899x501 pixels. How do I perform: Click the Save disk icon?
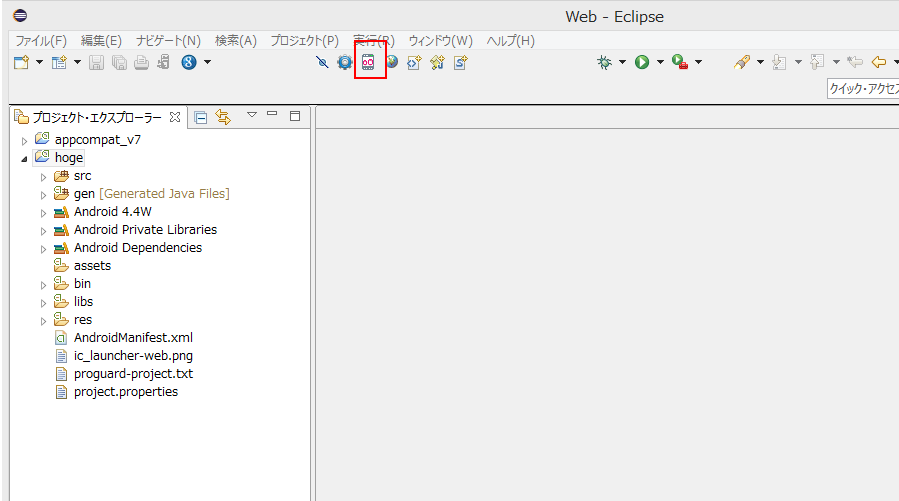pos(96,62)
